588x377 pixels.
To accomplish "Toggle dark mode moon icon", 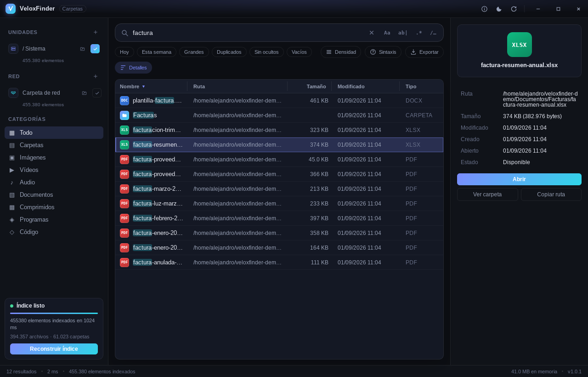I will (499, 9).
